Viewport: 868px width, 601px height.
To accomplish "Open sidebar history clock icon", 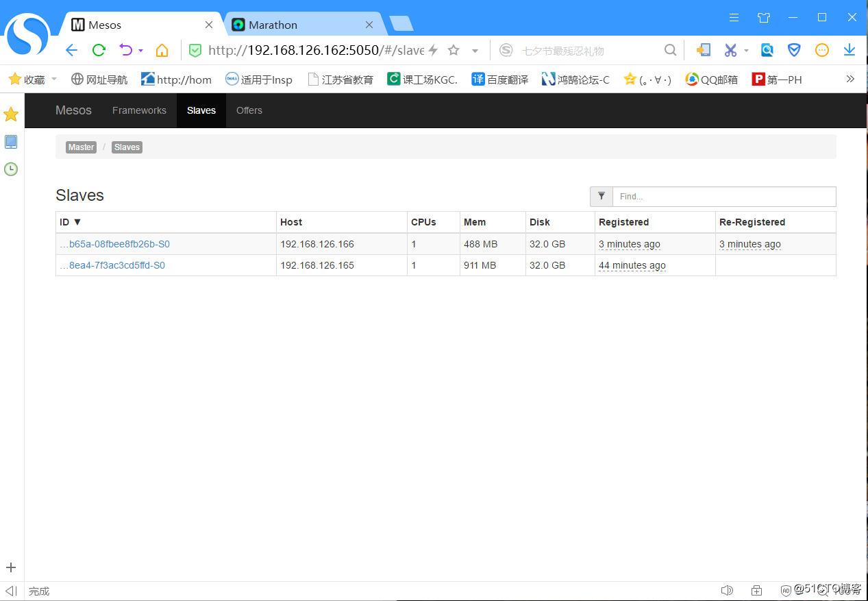I will point(11,169).
